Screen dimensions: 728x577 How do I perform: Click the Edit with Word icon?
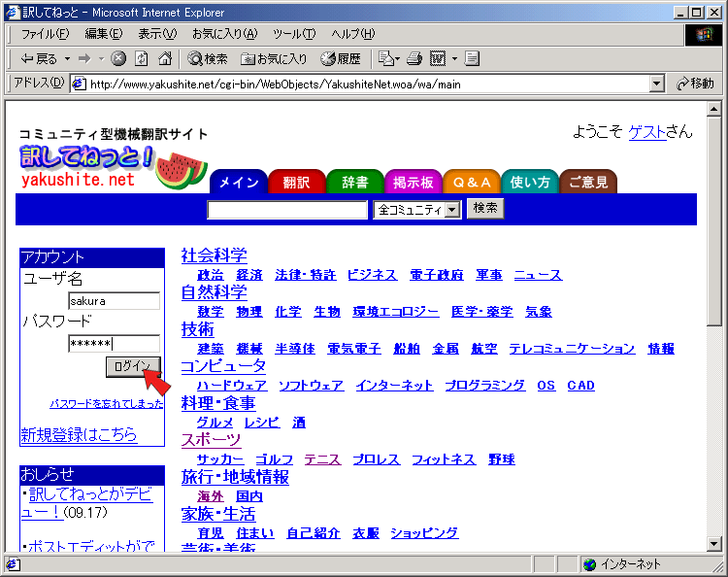438,58
